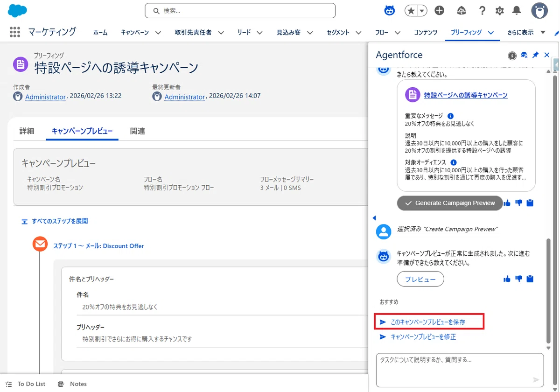The height and width of the screenshot is (392, 560).
Task: Focus the Agentforce task description input
Action: pos(460,370)
